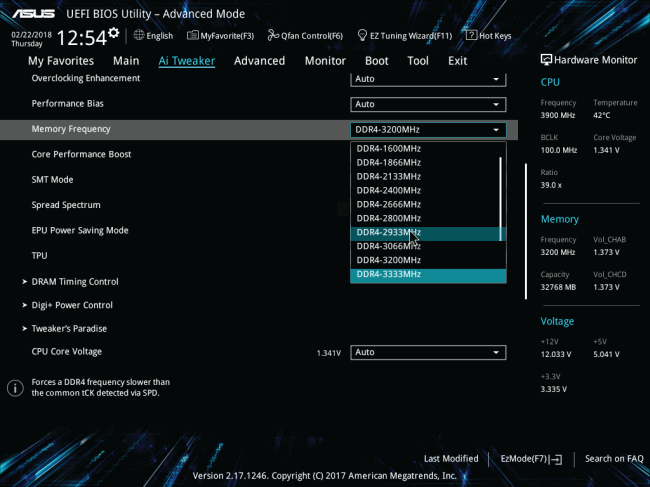The image size is (650, 487).
Task: Open the Exit tab
Action: tap(458, 61)
